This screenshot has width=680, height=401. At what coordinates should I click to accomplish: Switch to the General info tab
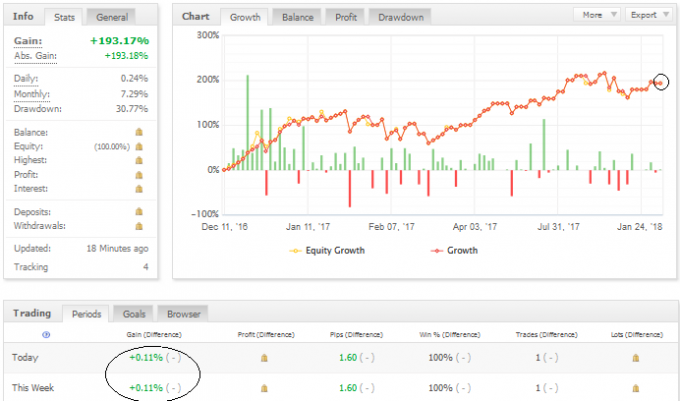[x=111, y=17]
